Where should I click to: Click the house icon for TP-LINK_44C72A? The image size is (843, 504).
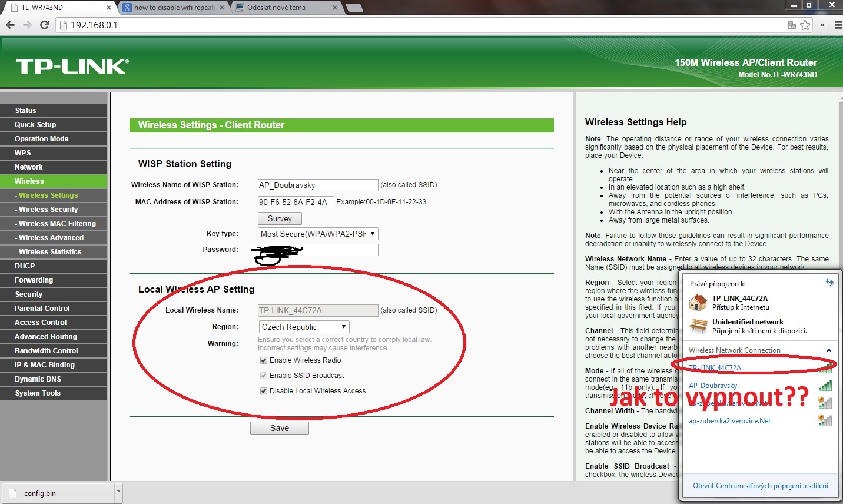coord(698,302)
